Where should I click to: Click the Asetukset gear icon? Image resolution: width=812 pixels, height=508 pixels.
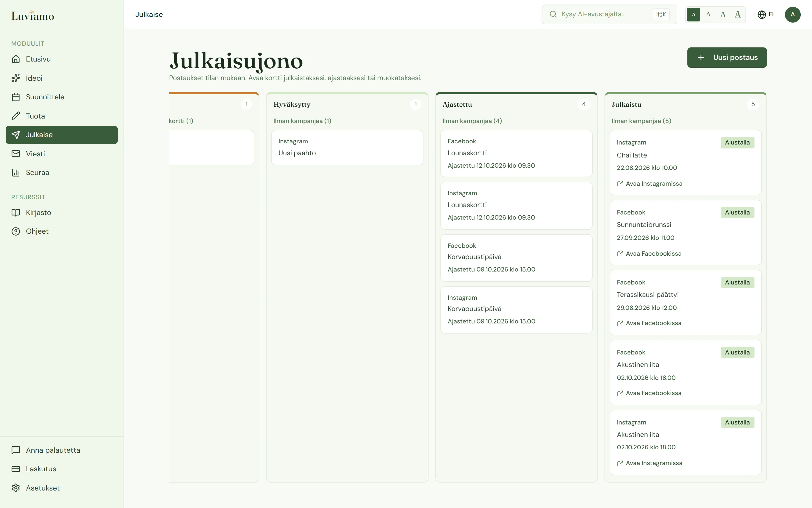tap(16, 488)
